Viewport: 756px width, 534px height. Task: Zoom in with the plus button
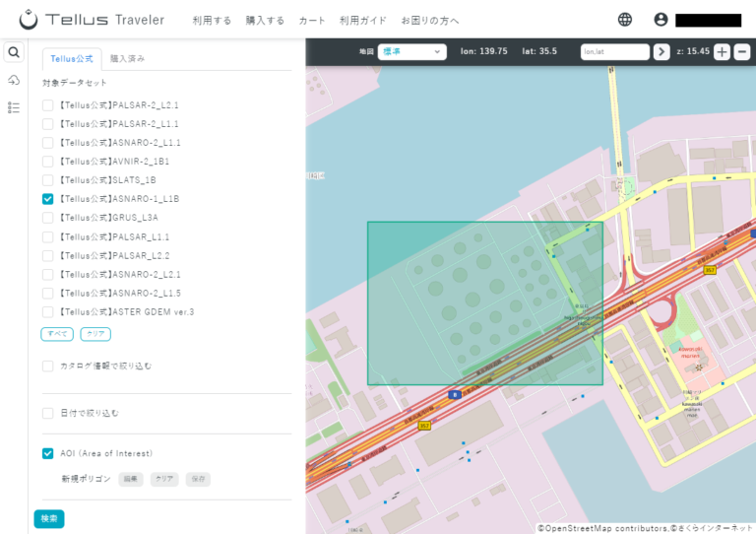722,51
